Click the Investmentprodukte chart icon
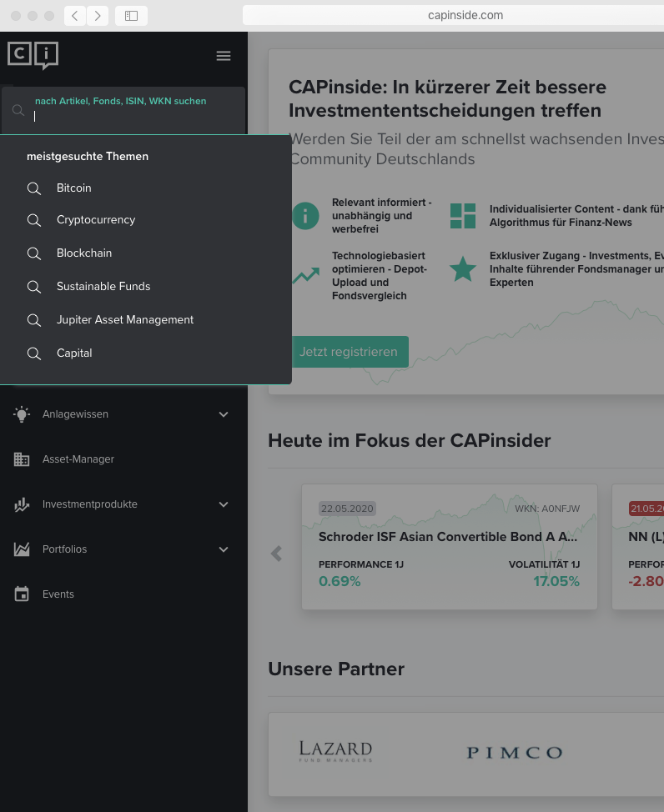664x812 pixels. 22,504
